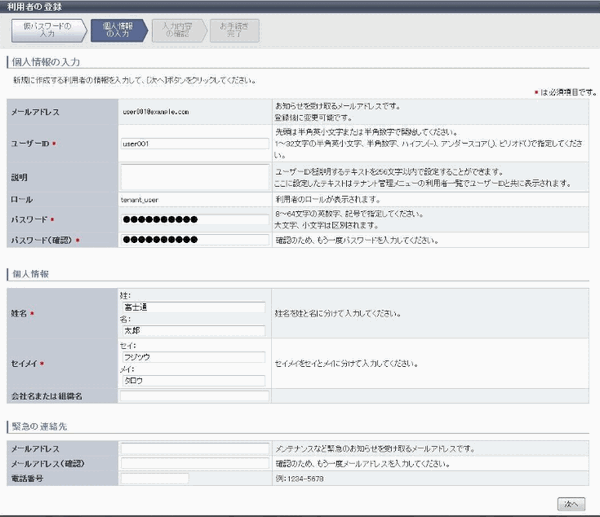
Task: Click the emergency メールアドレス(確認) field
Action: [x=194, y=463]
